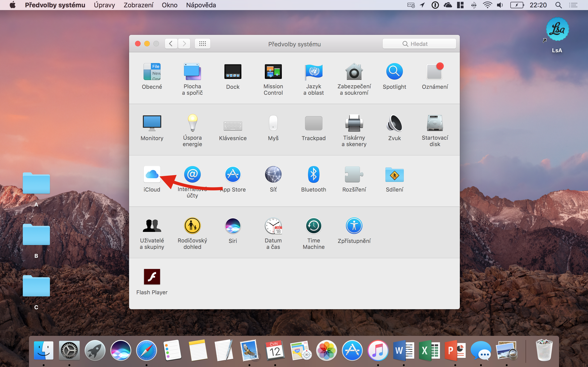588x367 pixels.
Task: Open the Nápověda menu
Action: [201, 5]
